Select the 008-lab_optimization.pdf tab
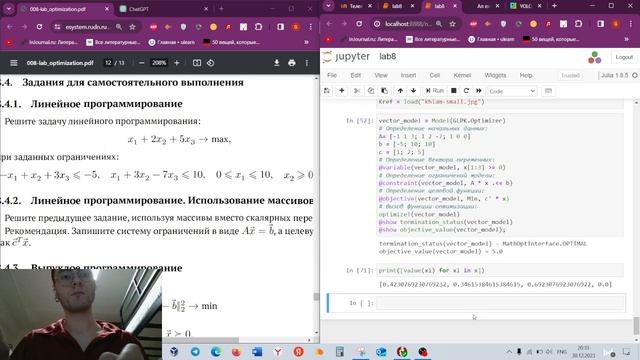 (58, 9)
